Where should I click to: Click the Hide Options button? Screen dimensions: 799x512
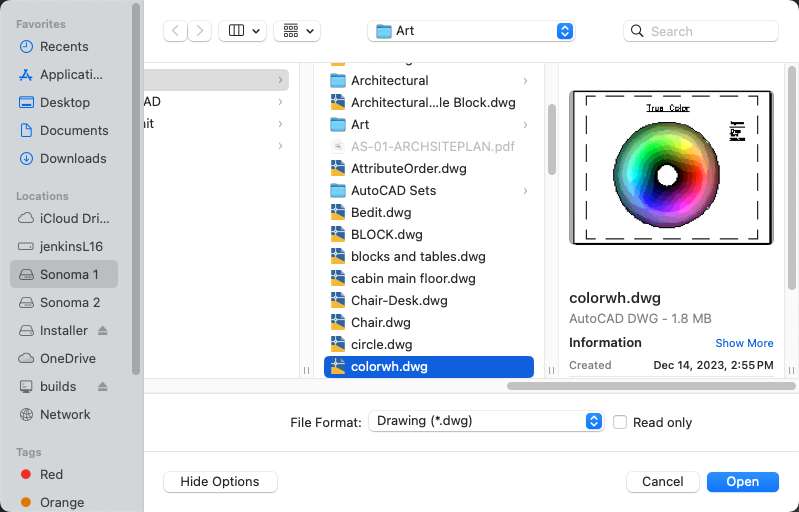220,482
